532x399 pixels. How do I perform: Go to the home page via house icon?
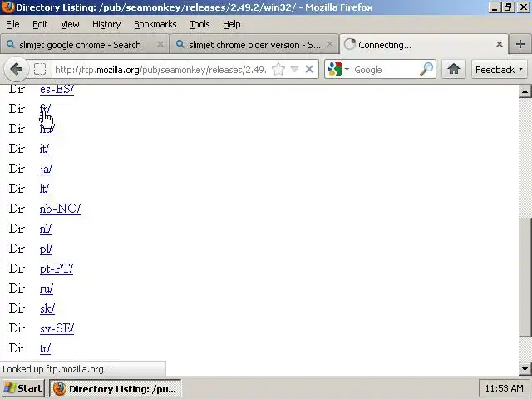[454, 70]
